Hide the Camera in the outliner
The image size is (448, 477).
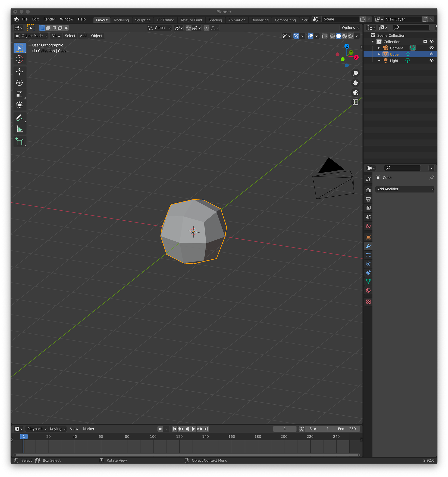point(431,48)
